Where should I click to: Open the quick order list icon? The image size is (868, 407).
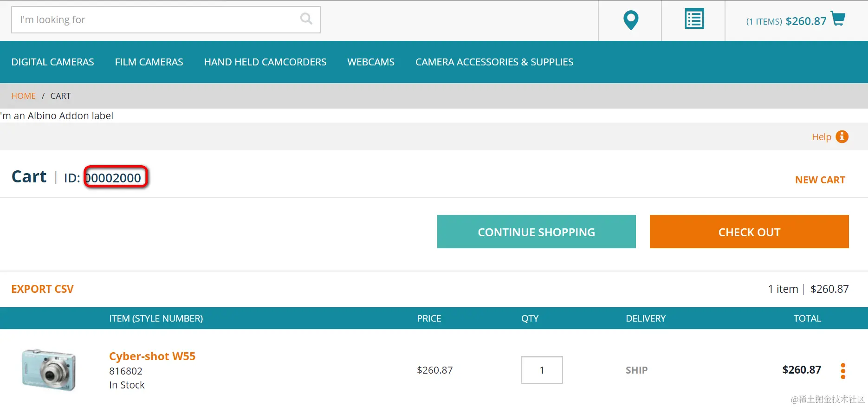694,19
